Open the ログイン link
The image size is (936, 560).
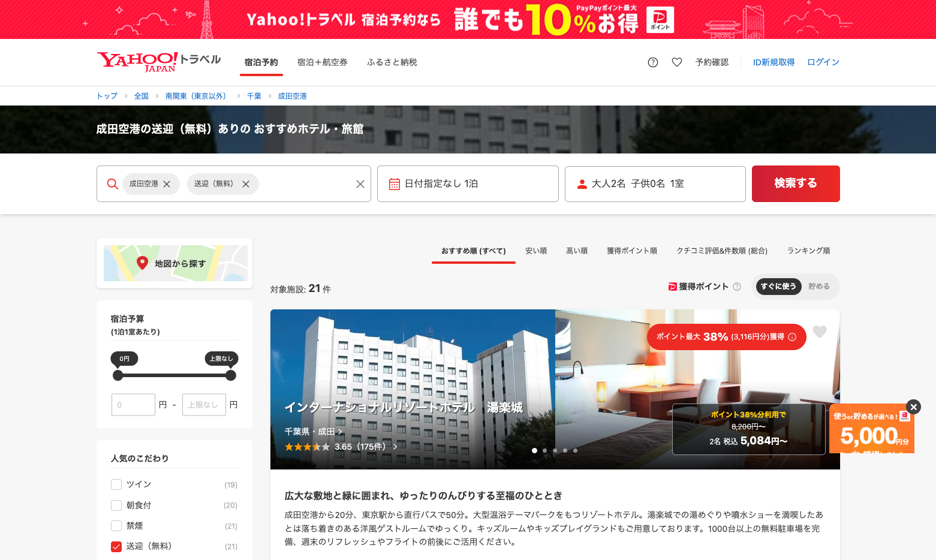(x=822, y=62)
